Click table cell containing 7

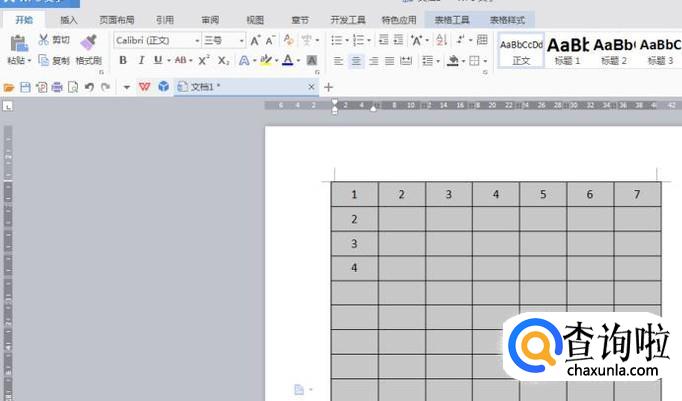[x=637, y=194]
